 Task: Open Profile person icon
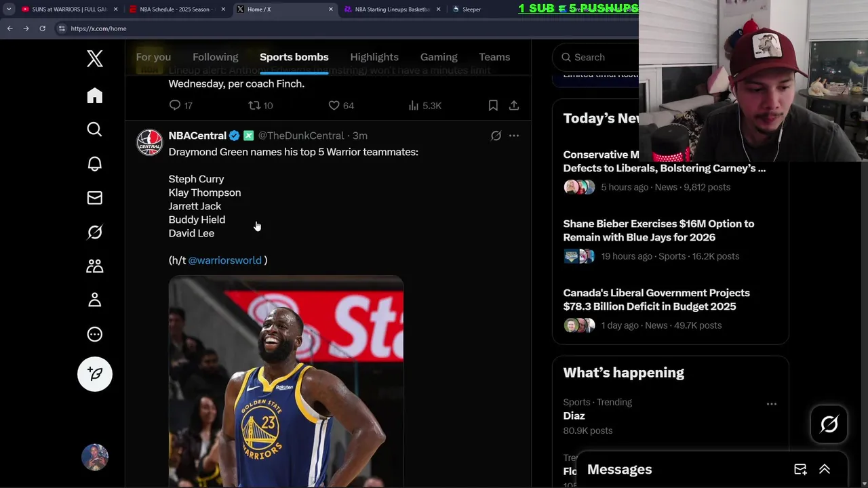point(95,300)
